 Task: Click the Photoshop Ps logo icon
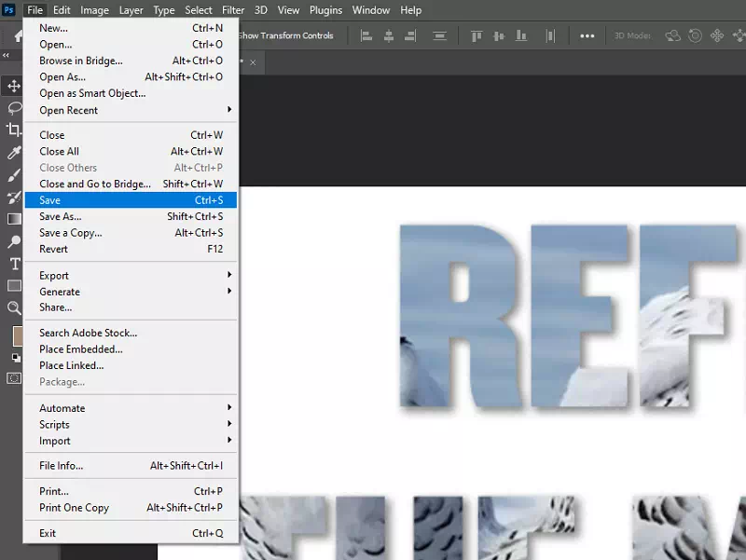pyautogui.click(x=8, y=9)
